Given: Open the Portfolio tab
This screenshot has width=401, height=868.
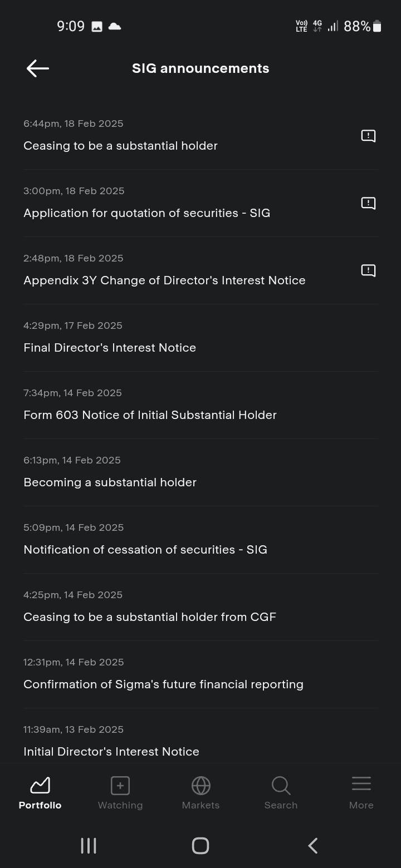Looking at the screenshot, I should (40, 793).
